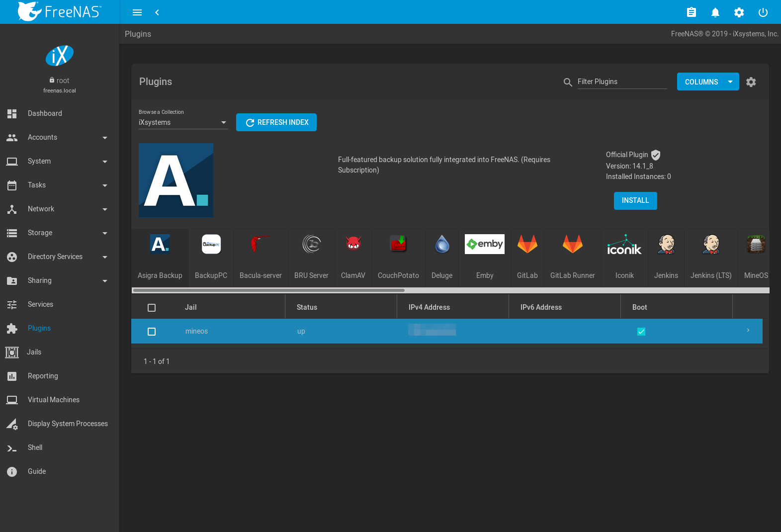Select the MineOS plugin icon

click(x=756, y=244)
